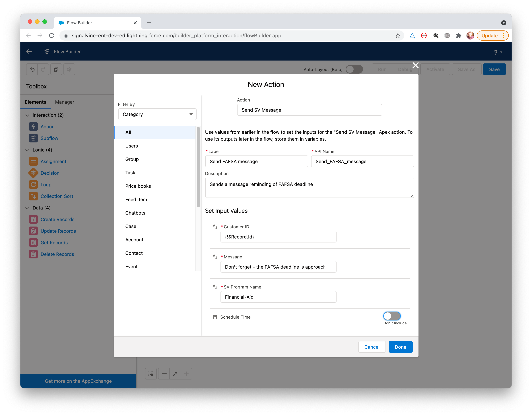
Task: Click the Create Records icon
Action: [x=33, y=219]
